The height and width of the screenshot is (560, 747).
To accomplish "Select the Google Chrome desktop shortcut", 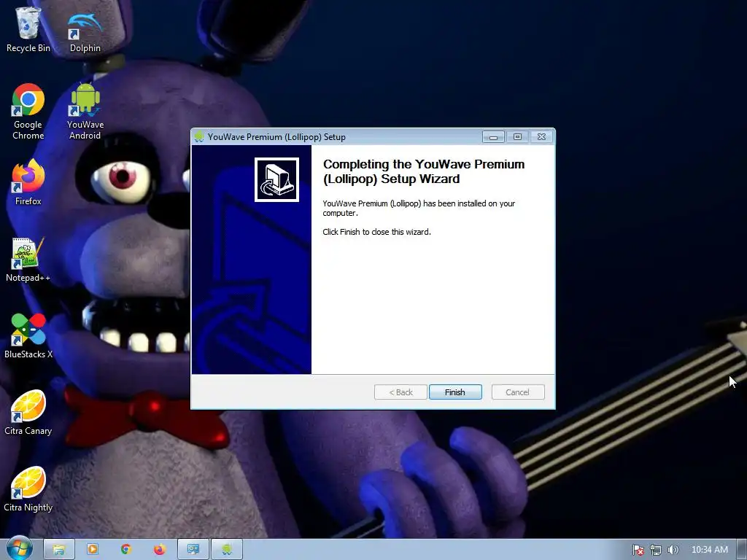I will click(x=28, y=112).
